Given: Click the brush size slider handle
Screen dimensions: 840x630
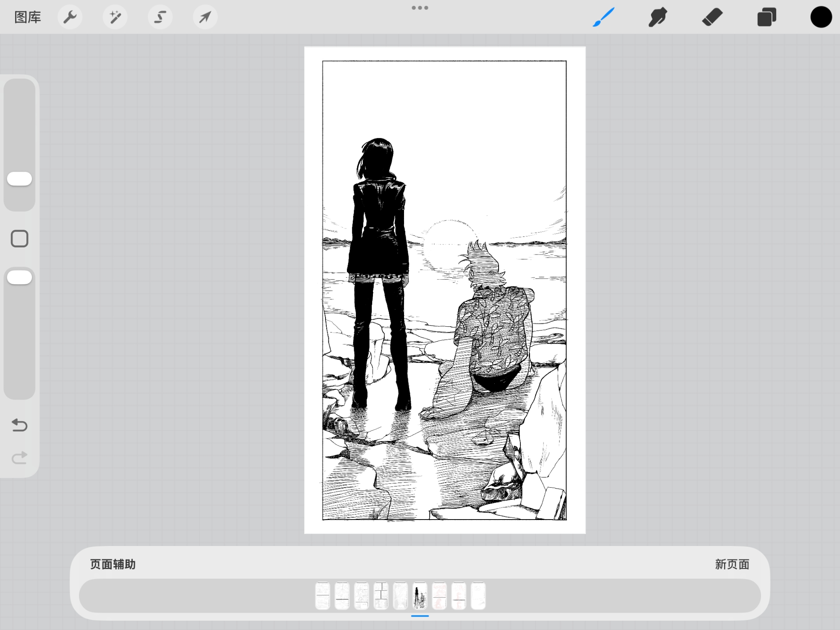Looking at the screenshot, I should [x=19, y=179].
